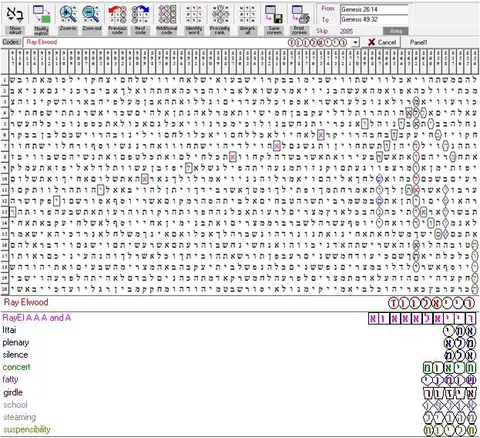Screen dimensions: 480x438
Task: Select the 'RayEl A A A and A' term
Action: pos(37,318)
